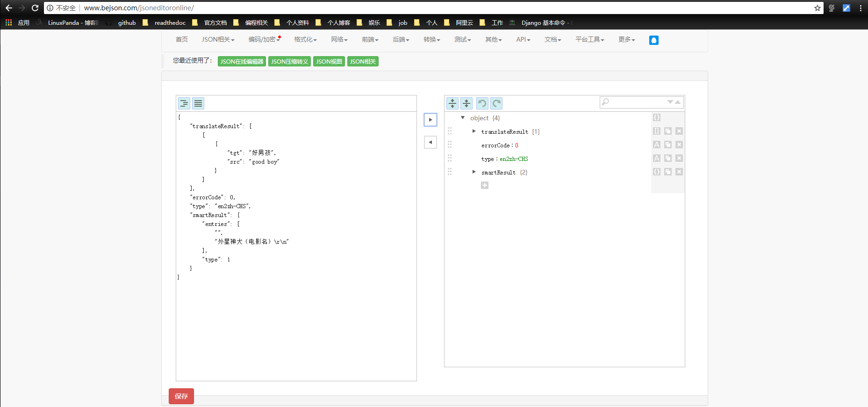Click the JSON视图 recent tool button
The image size is (868, 407).
coord(329,61)
